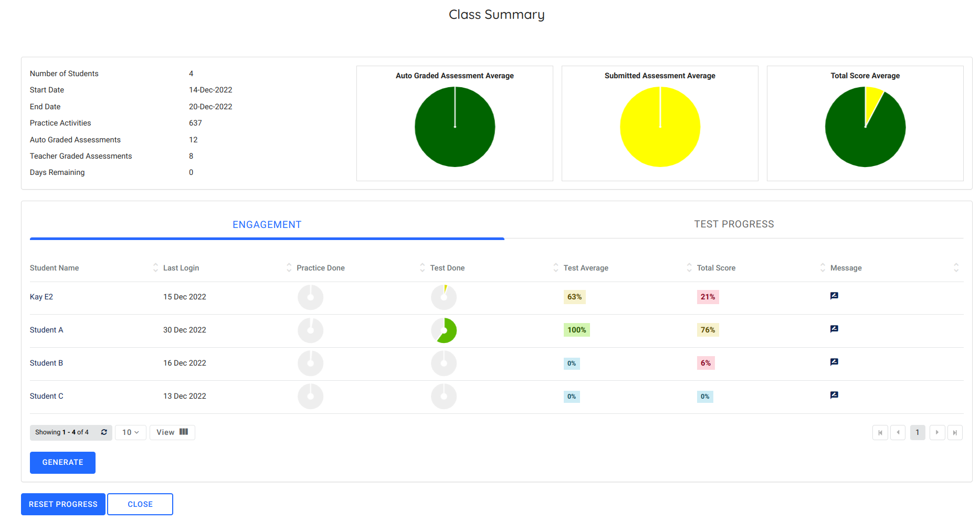The height and width of the screenshot is (520, 980).
Task: Switch to the TEST PROGRESS tab
Action: [733, 224]
